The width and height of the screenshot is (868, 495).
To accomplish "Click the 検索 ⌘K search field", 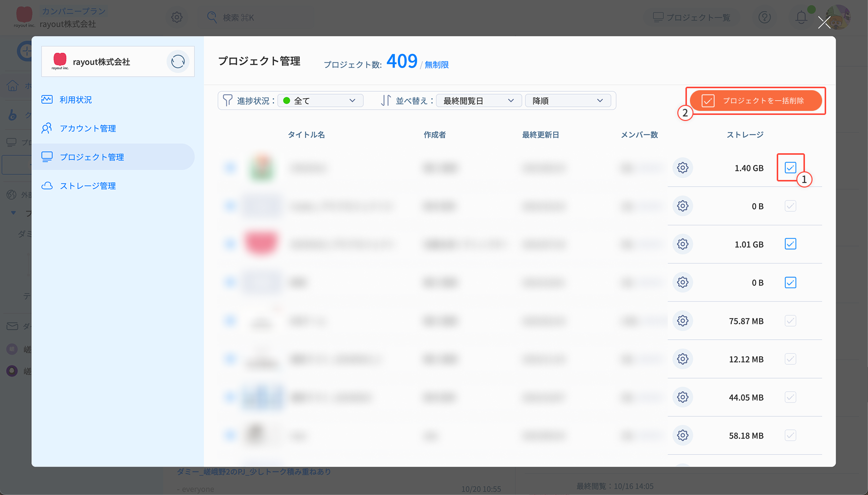I will tap(239, 18).
